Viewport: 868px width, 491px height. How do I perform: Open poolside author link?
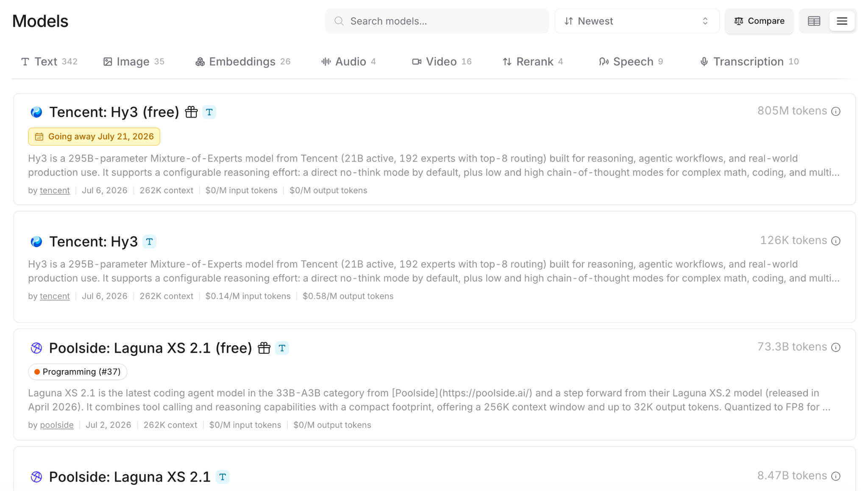click(x=57, y=425)
